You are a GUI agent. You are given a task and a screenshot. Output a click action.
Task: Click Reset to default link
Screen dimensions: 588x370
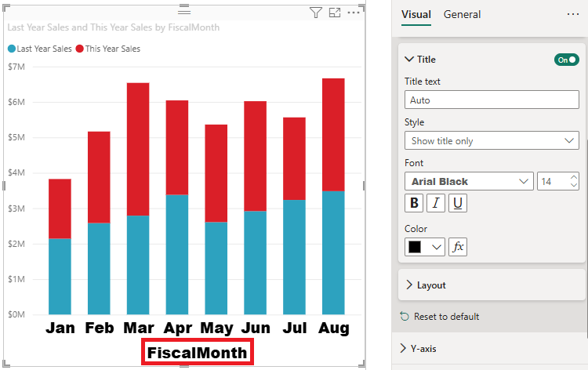(446, 317)
